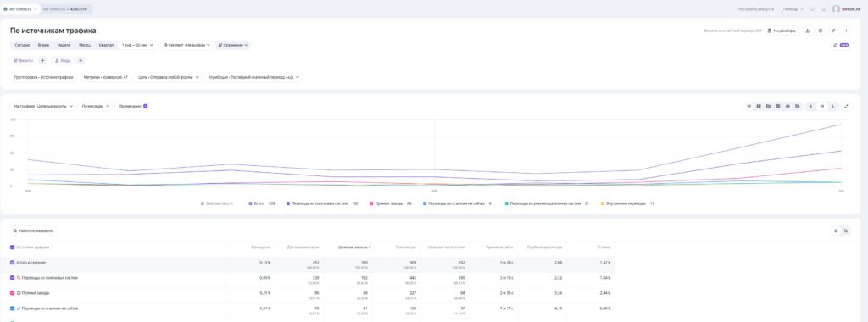868x322 pixels.
Task: Open the site selector dropdown at top left
Action: [x=20, y=8]
